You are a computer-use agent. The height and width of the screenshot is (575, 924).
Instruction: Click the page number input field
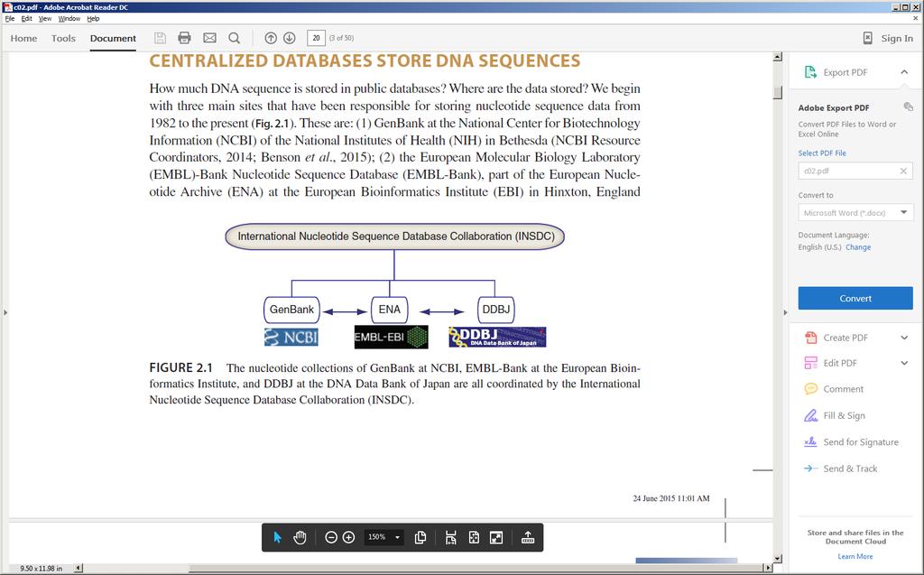(316, 38)
